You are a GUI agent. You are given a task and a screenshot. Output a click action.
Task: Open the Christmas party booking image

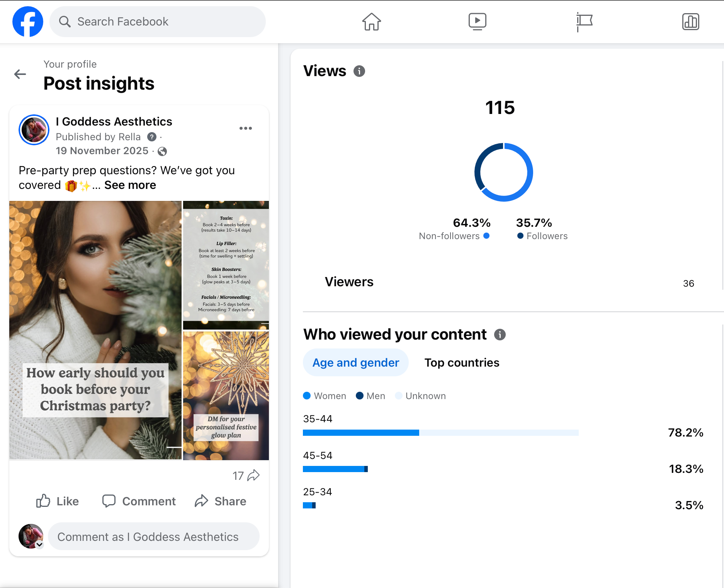(x=95, y=330)
